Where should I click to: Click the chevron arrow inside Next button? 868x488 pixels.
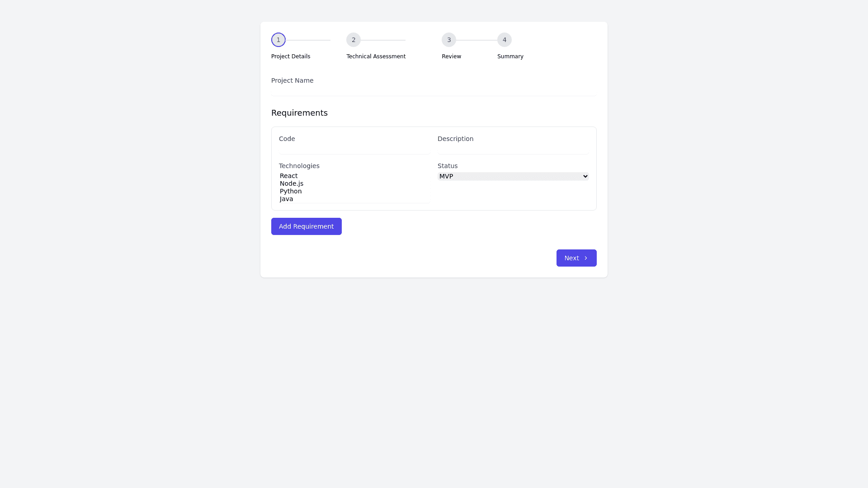[x=586, y=258]
